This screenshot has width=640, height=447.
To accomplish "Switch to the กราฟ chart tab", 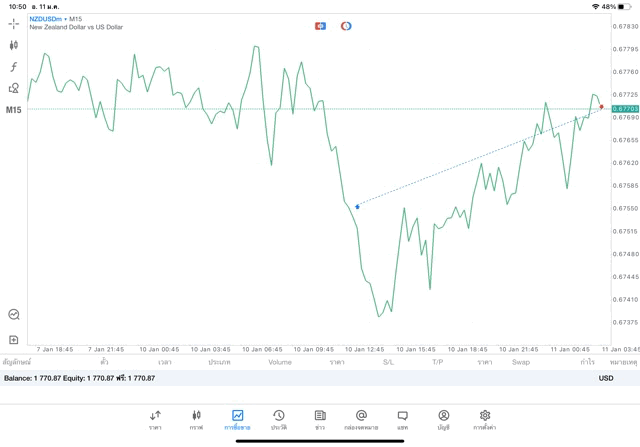I will 196,418.
